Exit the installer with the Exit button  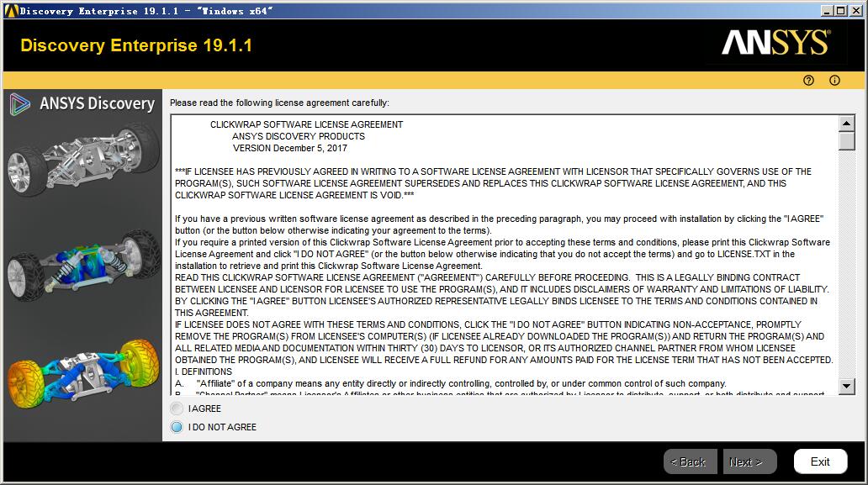pos(820,461)
